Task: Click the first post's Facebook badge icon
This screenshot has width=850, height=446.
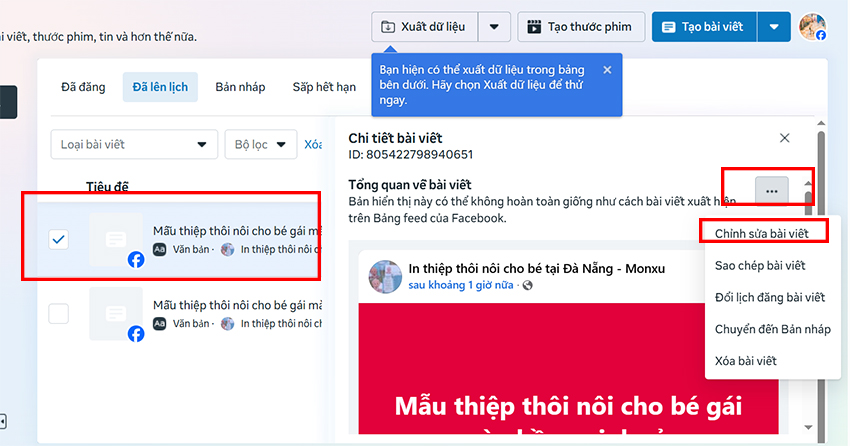Action: [x=136, y=260]
